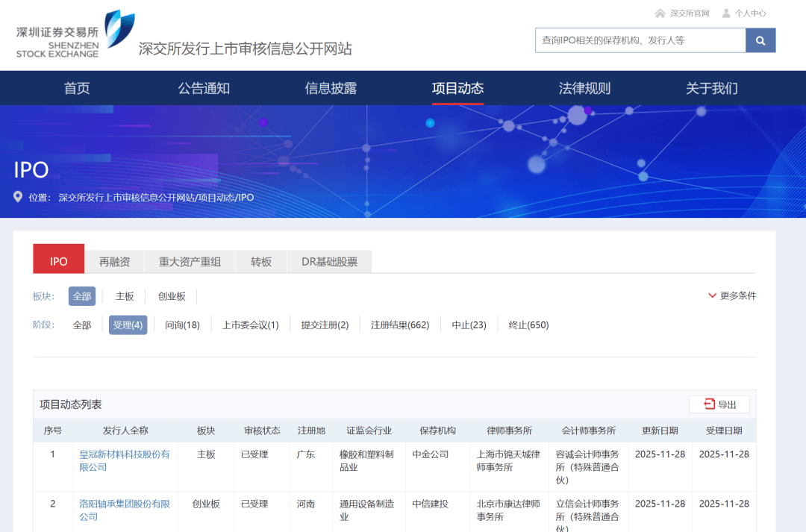Open 信息披露 in navigation bar
The width and height of the screenshot is (806, 532).
pyautogui.click(x=331, y=88)
